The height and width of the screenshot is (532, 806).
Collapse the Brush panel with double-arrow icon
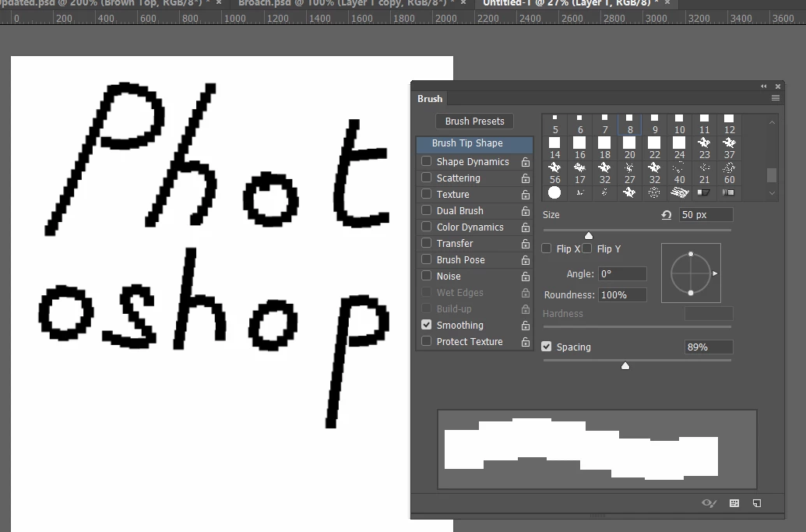(764, 86)
